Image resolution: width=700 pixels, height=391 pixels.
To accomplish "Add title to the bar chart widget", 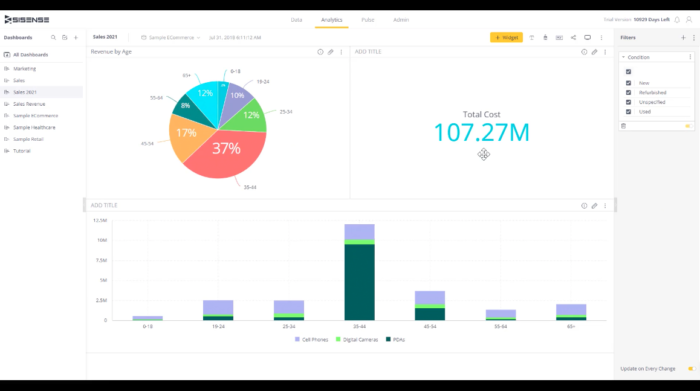I will (x=104, y=205).
